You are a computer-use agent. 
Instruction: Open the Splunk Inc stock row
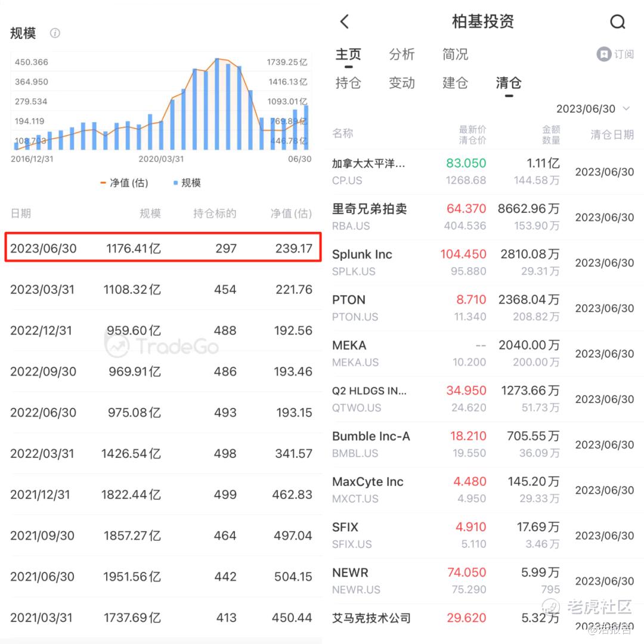point(483,263)
